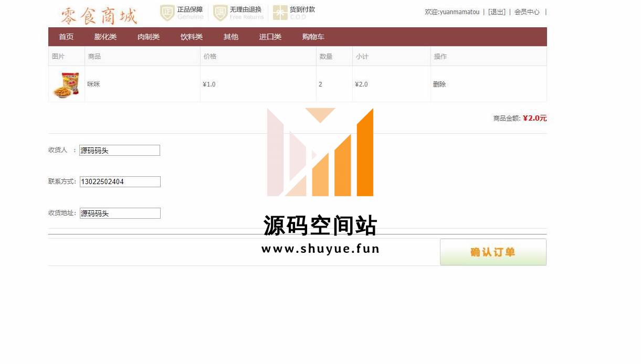Click the 确认订单 button

[x=493, y=252]
